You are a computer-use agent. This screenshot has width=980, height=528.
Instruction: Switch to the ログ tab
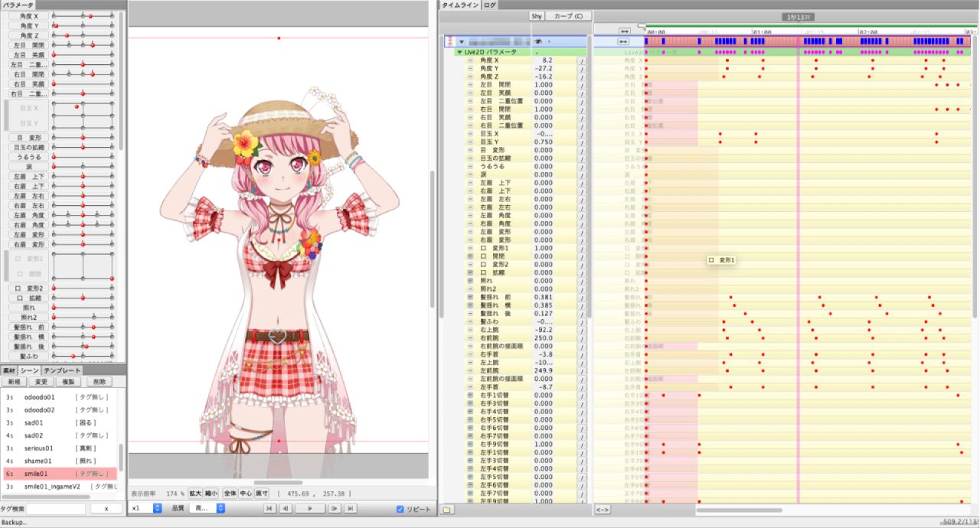pos(489,5)
